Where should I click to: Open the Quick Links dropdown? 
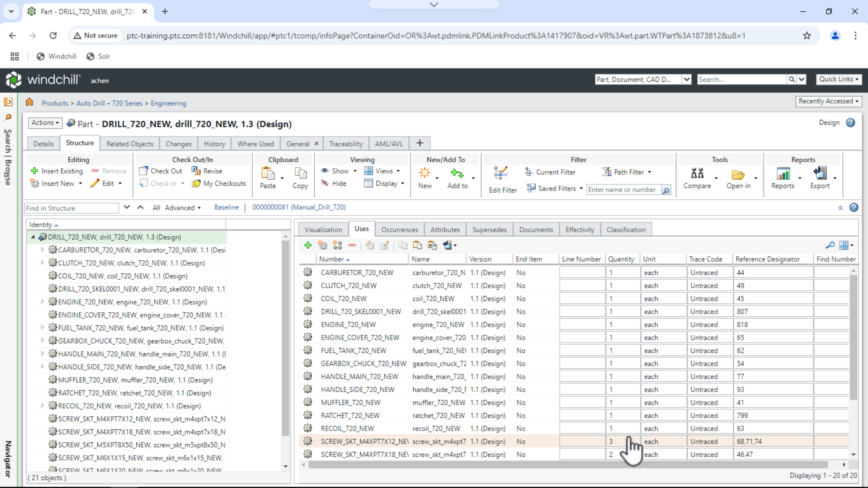click(839, 79)
